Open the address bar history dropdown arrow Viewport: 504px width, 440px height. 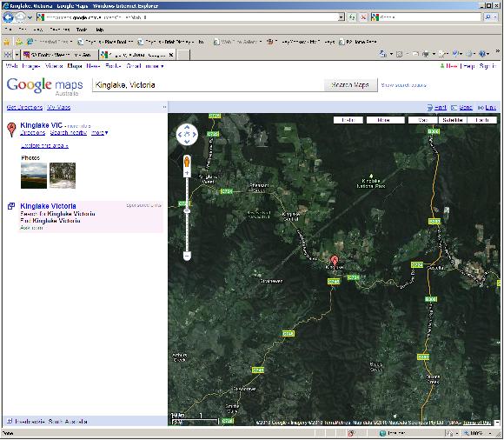click(x=342, y=17)
